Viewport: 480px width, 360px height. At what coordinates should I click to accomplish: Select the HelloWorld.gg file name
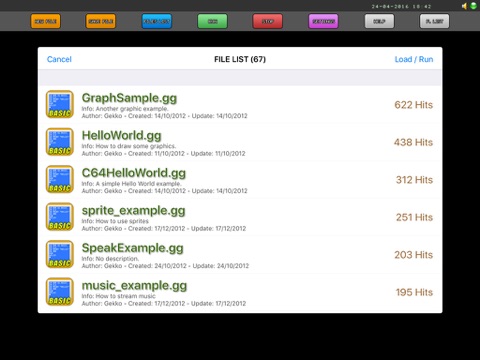tap(122, 135)
